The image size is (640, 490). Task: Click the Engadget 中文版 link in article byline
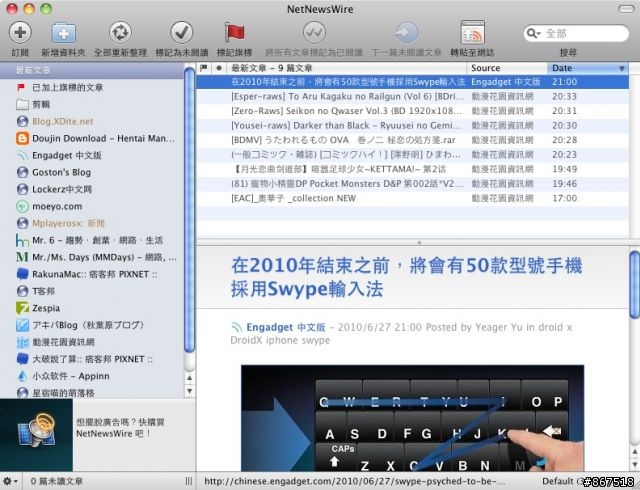(286, 327)
